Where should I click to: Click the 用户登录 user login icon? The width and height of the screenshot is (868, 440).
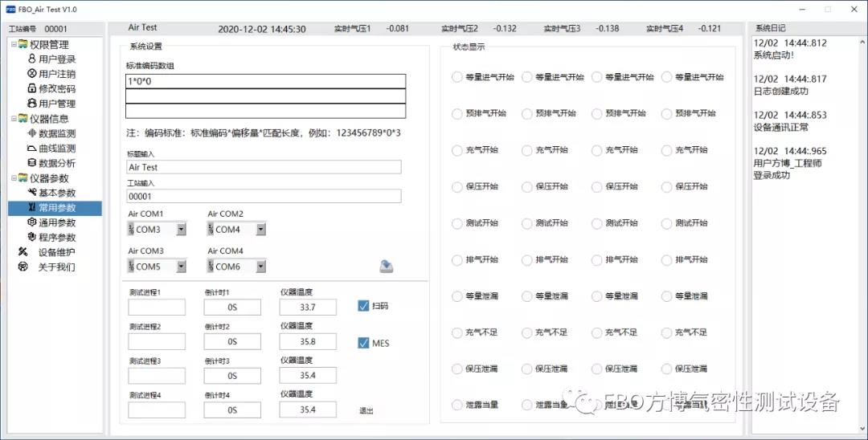tap(32, 59)
